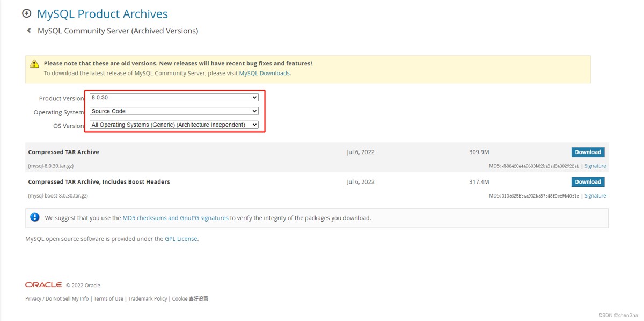Expand the OS Version dropdown
The height and width of the screenshot is (321, 644).
click(174, 125)
